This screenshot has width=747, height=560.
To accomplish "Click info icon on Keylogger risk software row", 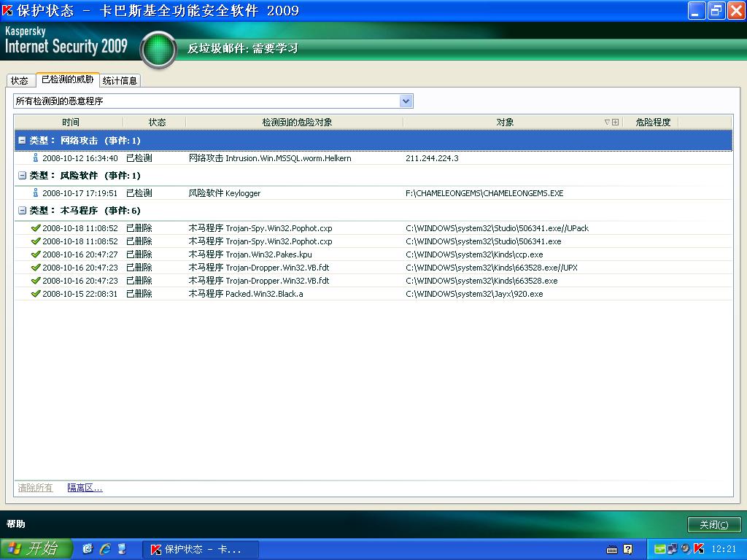I will 35,192.
